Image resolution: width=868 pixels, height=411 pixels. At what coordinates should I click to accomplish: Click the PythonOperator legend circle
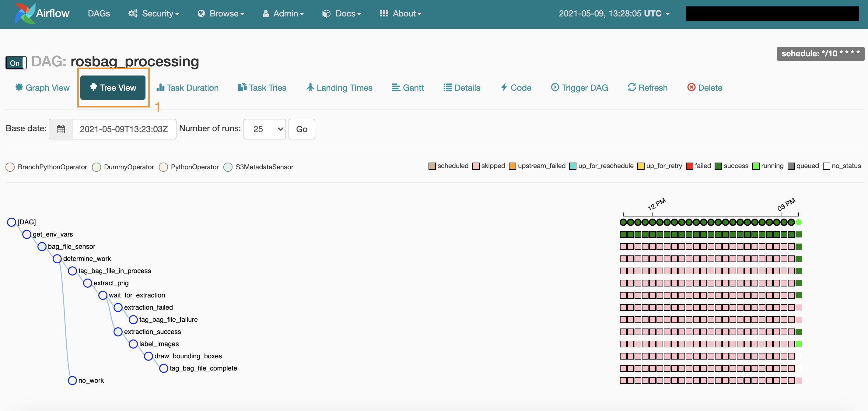tap(163, 167)
